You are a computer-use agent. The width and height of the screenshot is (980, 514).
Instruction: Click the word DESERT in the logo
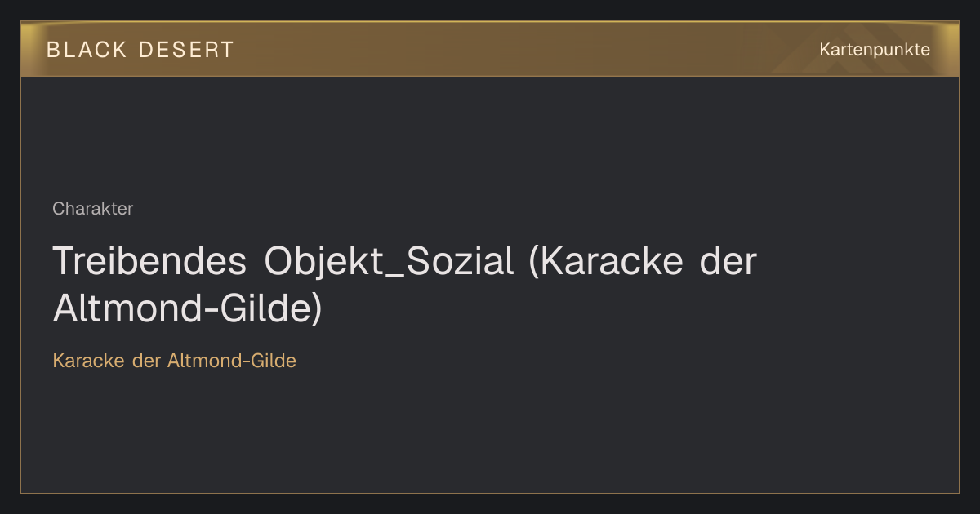186,50
